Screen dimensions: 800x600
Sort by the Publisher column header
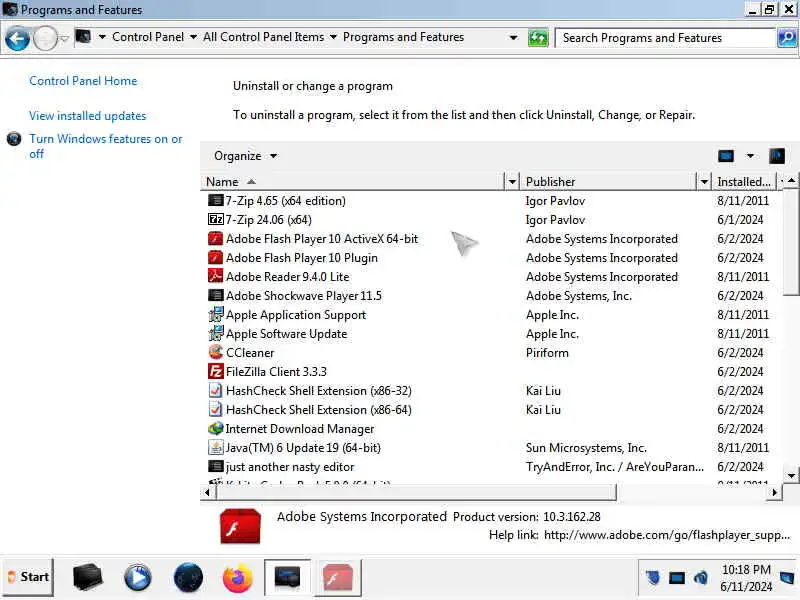pyautogui.click(x=609, y=181)
